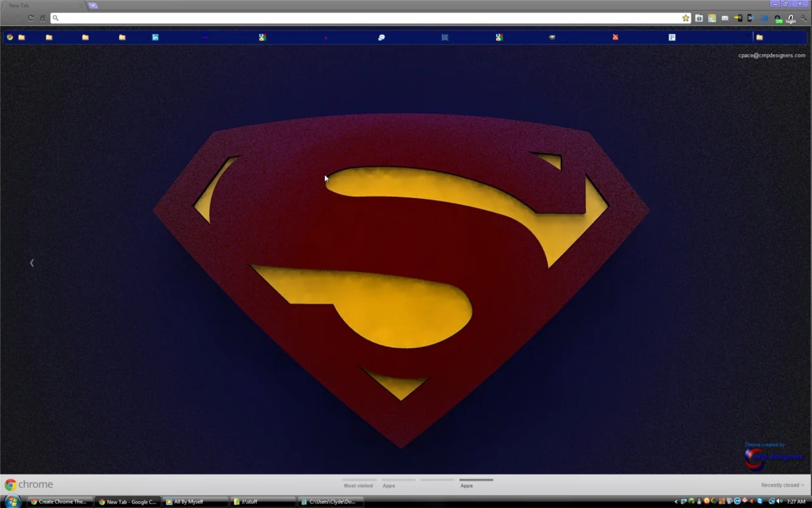Open the speech bubble bookmark
This screenshot has height=508, width=812.
click(x=381, y=37)
